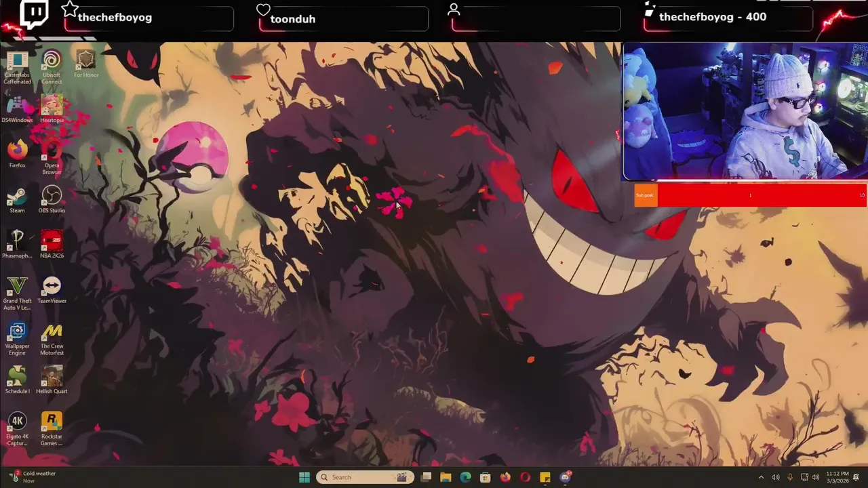The height and width of the screenshot is (488, 868).
Task: Open the notification bell icon
Action: tap(856, 477)
